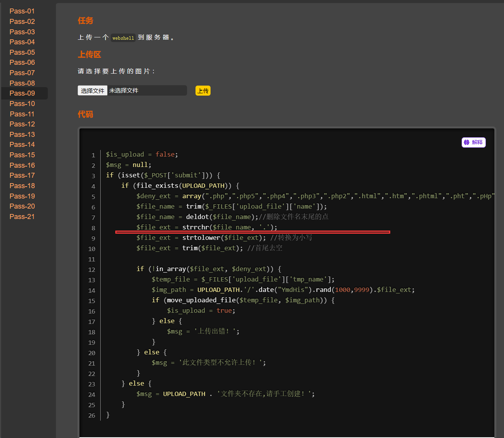504x438 pixels.
Task: Select Pass-02 from the sidebar
Action: (22, 22)
